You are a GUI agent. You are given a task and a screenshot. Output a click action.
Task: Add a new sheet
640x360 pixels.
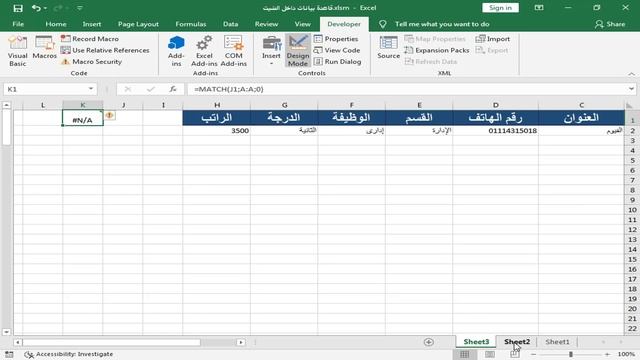pos(429,342)
